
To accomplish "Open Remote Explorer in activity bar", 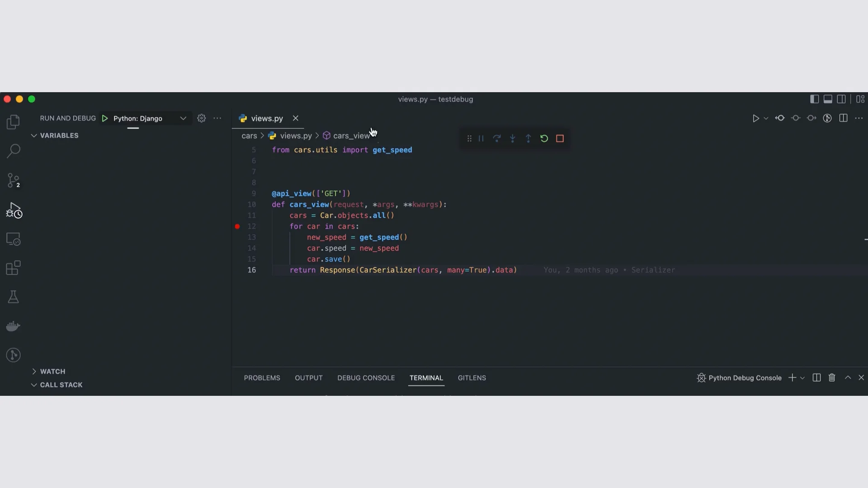I will (x=13, y=239).
